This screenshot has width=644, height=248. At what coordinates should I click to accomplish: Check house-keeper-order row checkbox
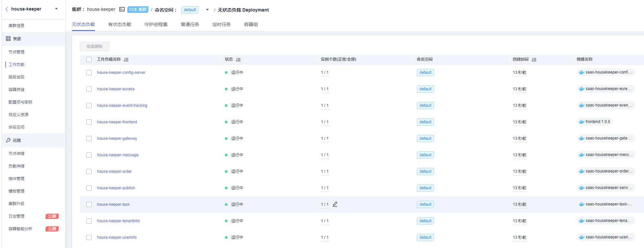(89, 171)
